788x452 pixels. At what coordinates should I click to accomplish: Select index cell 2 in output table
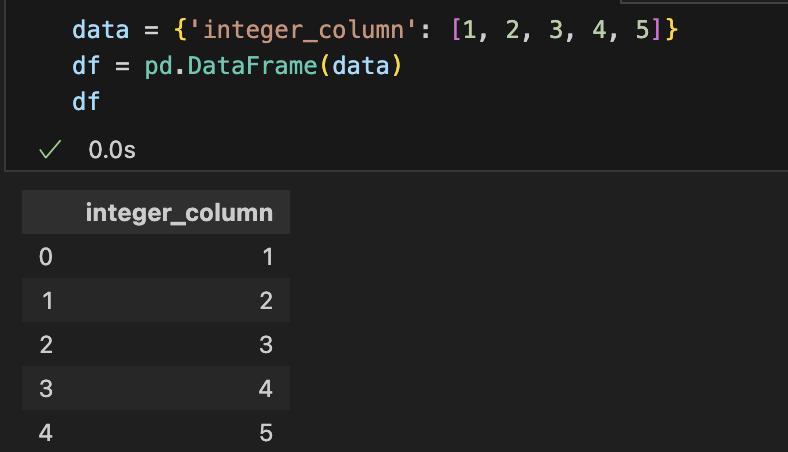click(46, 345)
